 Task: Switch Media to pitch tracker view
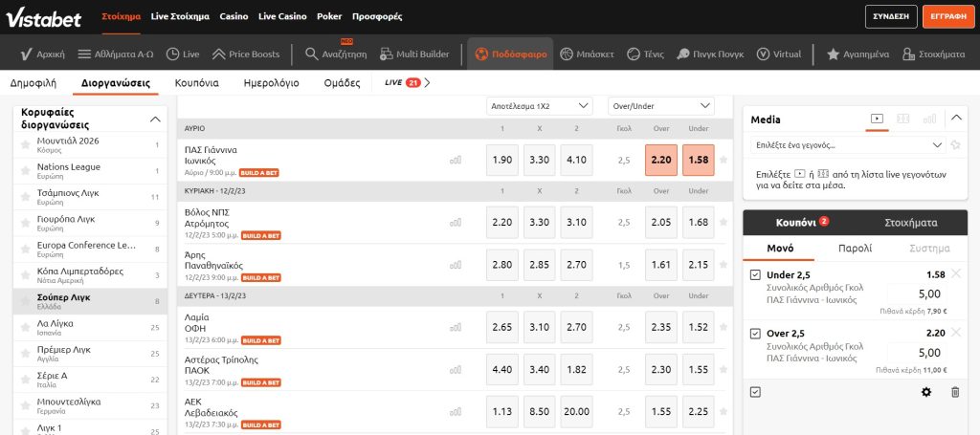(903, 119)
